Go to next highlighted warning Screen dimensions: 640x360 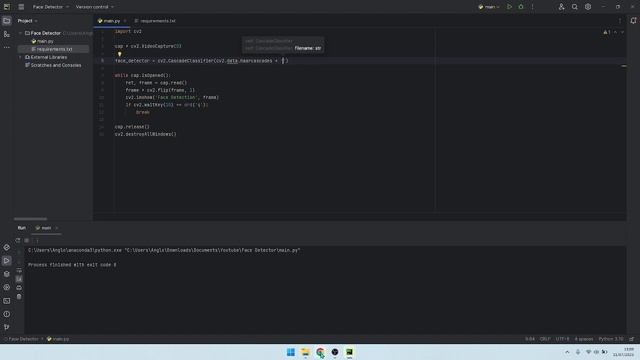[x=622, y=32]
